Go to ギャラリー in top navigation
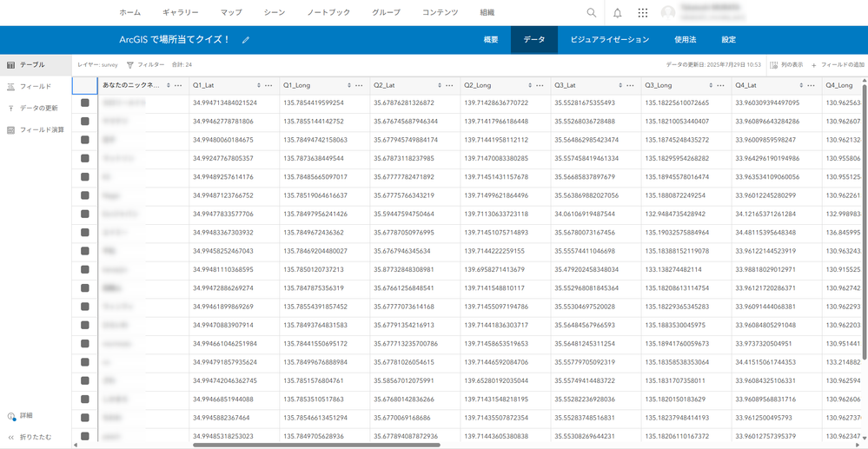The width and height of the screenshot is (868, 449). click(x=181, y=12)
